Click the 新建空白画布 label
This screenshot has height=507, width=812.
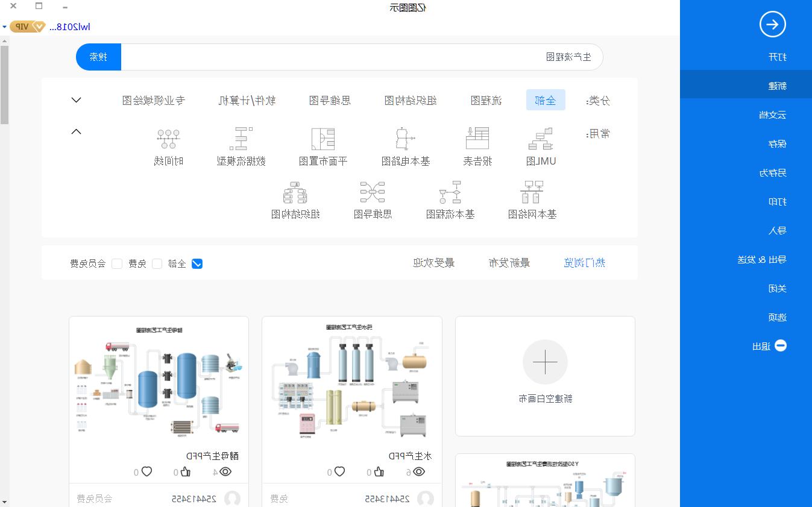tap(545, 398)
